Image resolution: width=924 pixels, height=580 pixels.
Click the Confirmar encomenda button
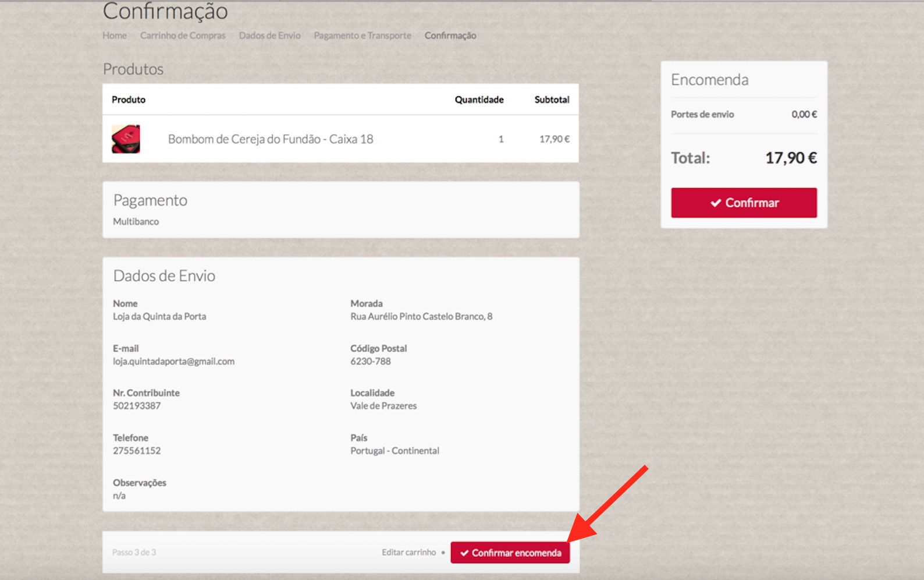pyautogui.click(x=510, y=553)
